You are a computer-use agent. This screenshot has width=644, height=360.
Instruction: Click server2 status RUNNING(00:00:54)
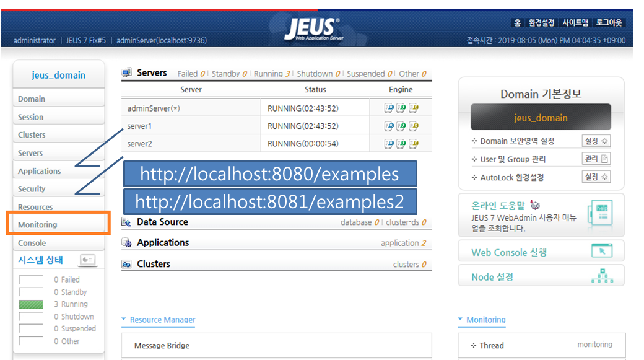pos(303,144)
